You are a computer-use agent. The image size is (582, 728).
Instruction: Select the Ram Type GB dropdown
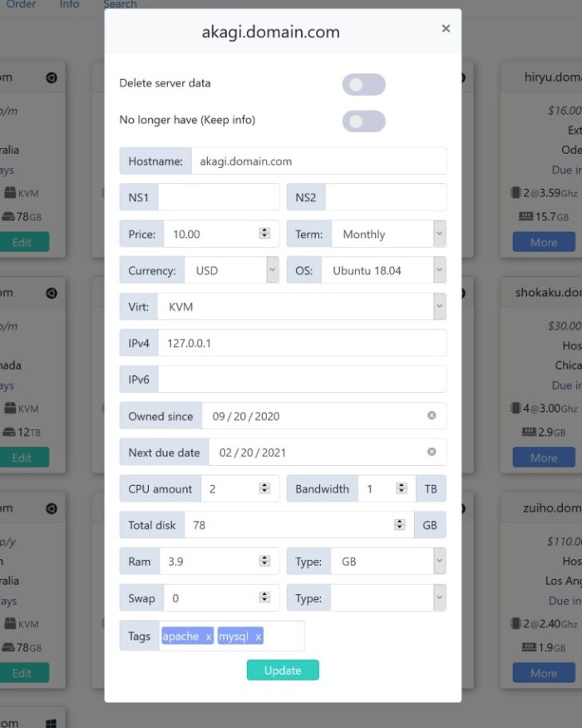[388, 562]
